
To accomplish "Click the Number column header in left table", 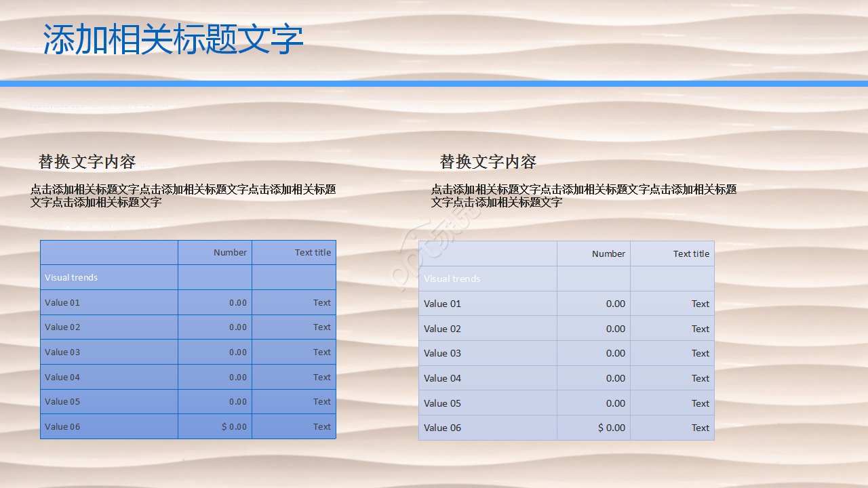I will tap(230, 252).
